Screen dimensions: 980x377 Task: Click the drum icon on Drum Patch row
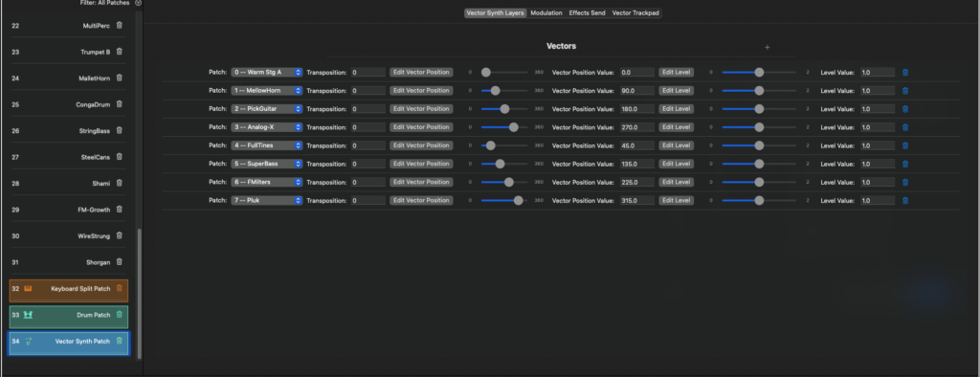tap(28, 315)
